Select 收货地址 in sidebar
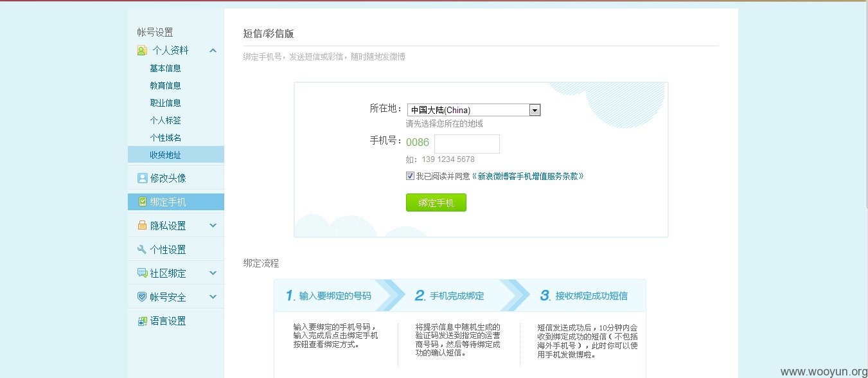The width and height of the screenshot is (868, 378). click(176, 154)
